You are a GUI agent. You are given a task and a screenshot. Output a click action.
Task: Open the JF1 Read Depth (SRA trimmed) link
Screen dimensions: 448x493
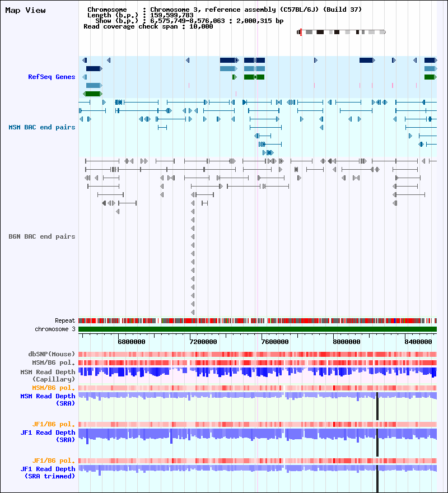click(x=48, y=473)
